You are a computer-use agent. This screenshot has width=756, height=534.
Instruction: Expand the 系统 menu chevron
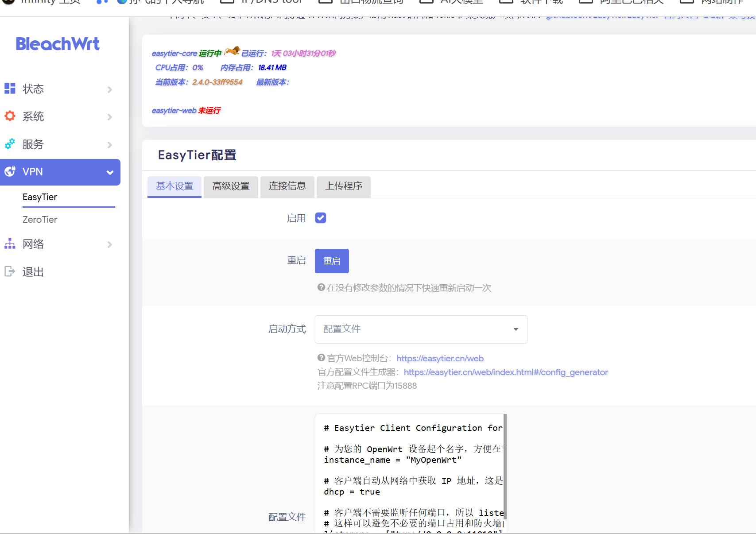[x=110, y=117]
